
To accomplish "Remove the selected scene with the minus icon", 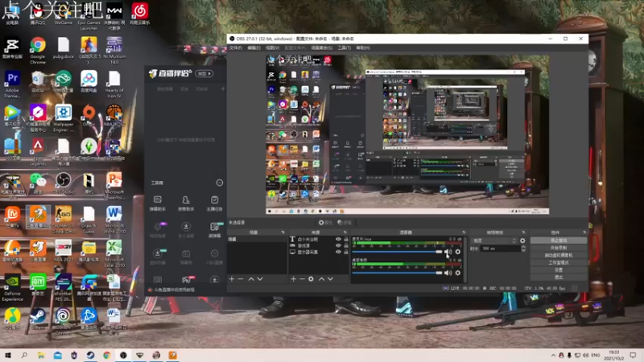I will click(241, 279).
